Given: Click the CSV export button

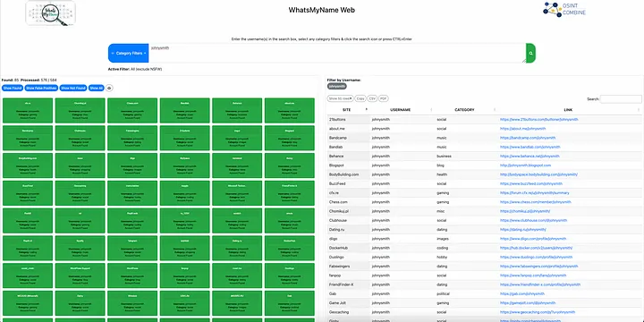Looking at the screenshot, I should pos(372,98).
